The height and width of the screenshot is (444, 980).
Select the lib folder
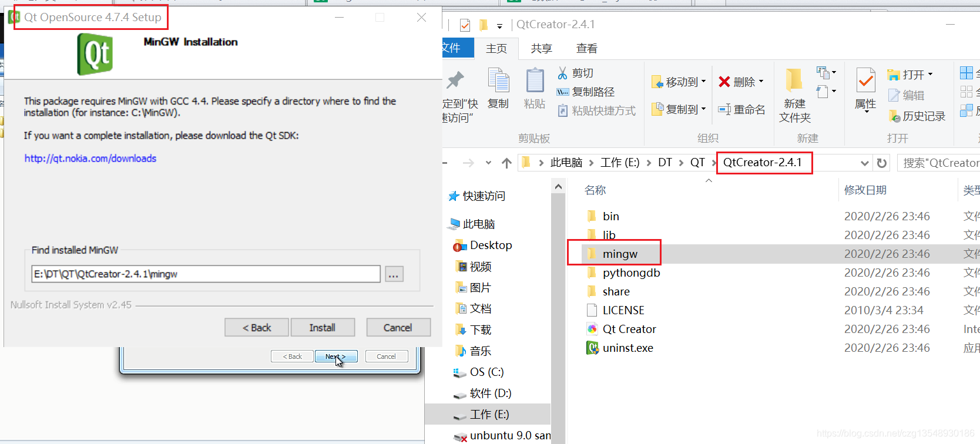[602, 235]
